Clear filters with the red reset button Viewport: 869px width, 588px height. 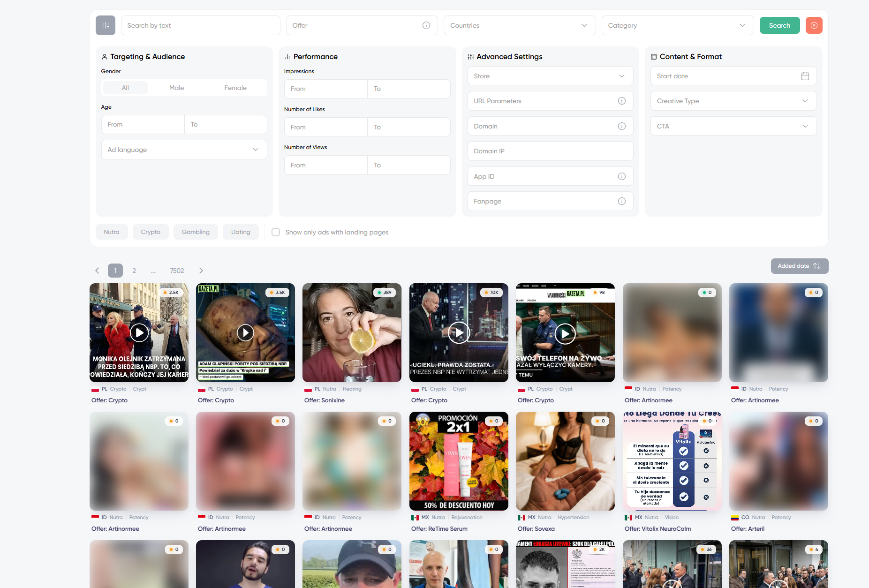click(x=814, y=25)
